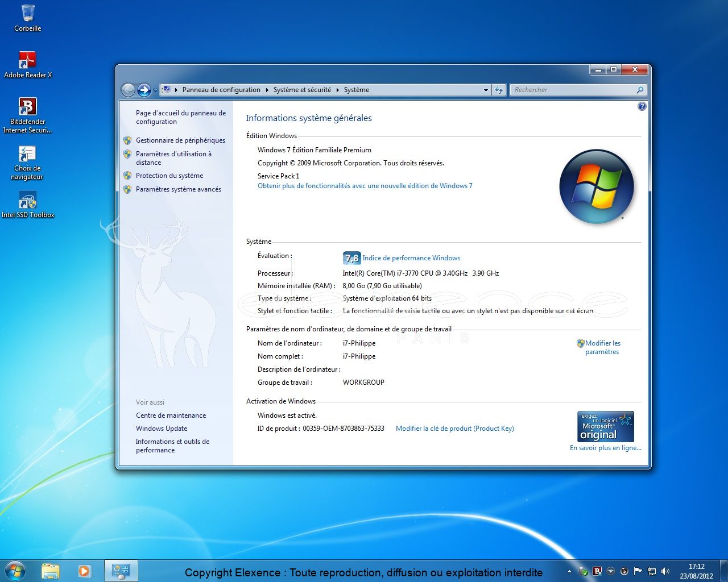728x582 pixels.
Task: Open recent pages dropdown next to nav arrows
Action: click(155, 90)
